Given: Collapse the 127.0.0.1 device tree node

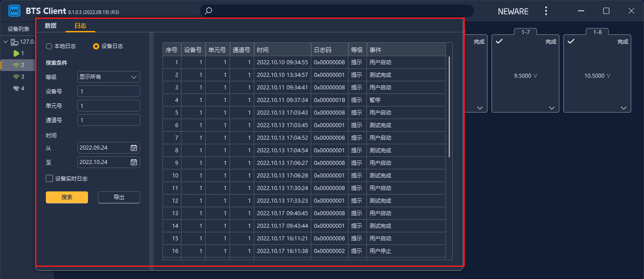Looking at the screenshot, I should click(5, 41).
